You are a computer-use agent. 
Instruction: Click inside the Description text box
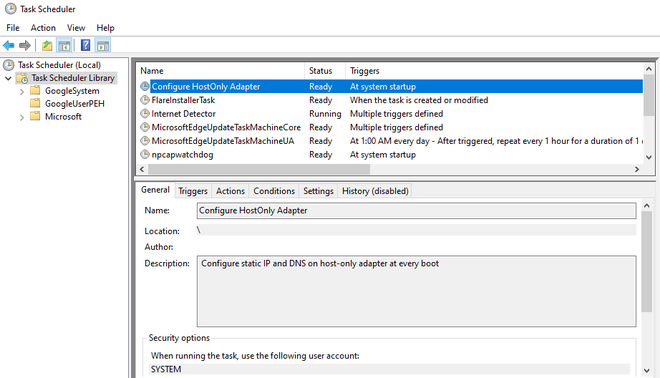click(416, 291)
